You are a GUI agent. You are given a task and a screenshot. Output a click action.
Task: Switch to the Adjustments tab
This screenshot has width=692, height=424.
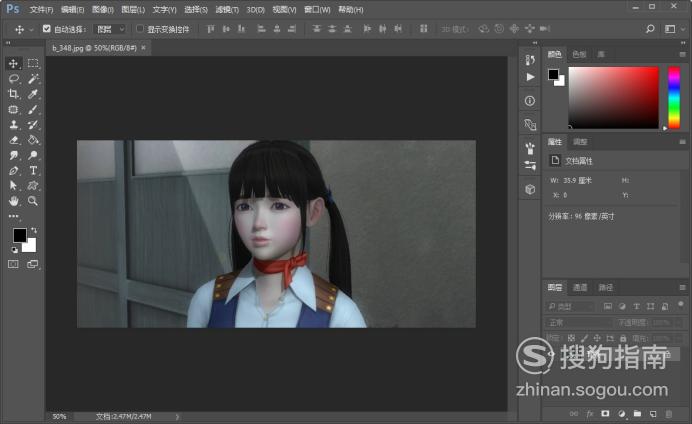pos(580,142)
